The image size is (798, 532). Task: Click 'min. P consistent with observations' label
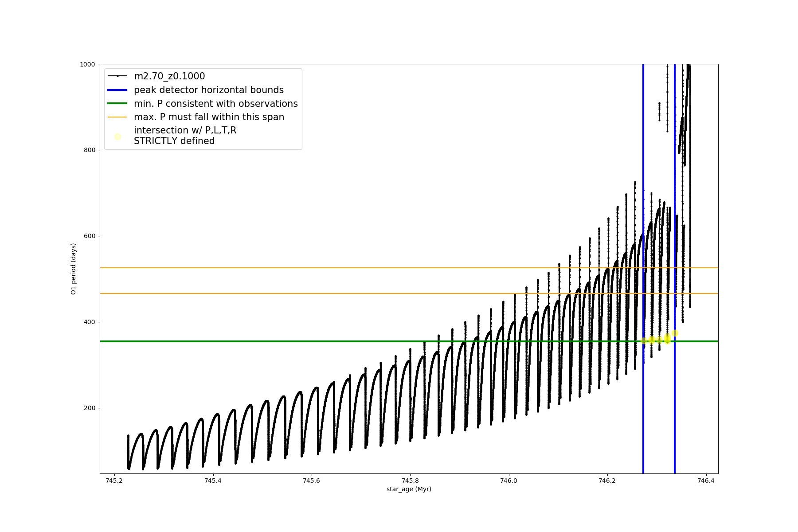pos(215,104)
